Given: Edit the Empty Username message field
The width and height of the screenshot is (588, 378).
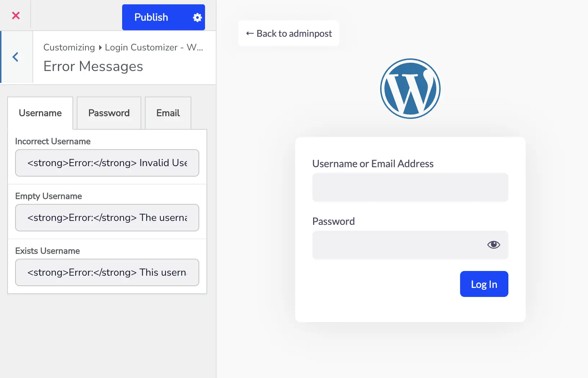Looking at the screenshot, I should tap(107, 218).
